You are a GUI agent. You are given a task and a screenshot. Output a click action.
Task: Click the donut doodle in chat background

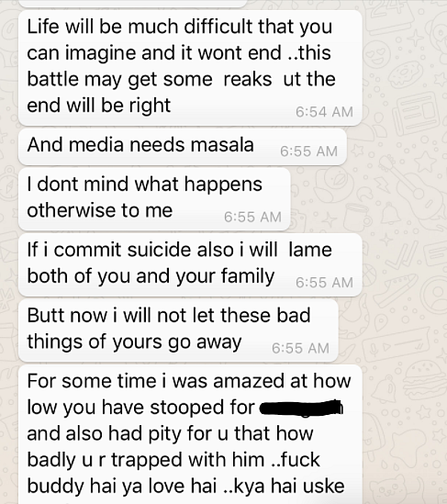tap(406, 73)
